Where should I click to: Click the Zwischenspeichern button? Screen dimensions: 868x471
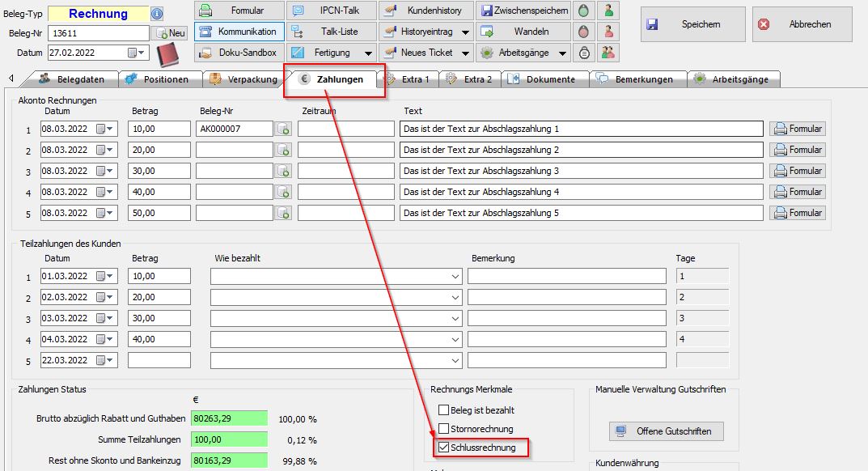[x=523, y=11]
